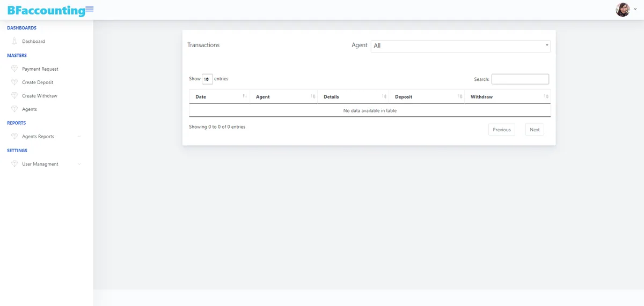This screenshot has height=306, width=644.
Task: Expand the Agents Reports chevron
Action: 79,137
